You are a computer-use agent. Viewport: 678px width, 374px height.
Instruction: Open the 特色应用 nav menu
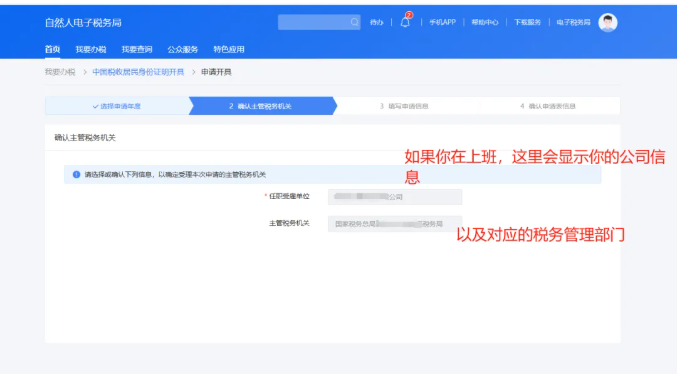point(229,49)
